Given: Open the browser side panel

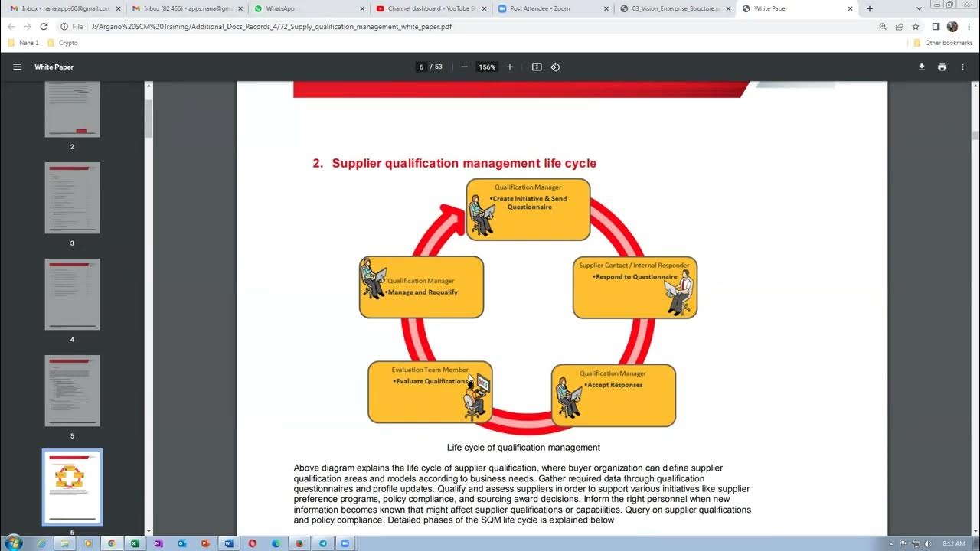Looking at the screenshot, I should 936,26.
